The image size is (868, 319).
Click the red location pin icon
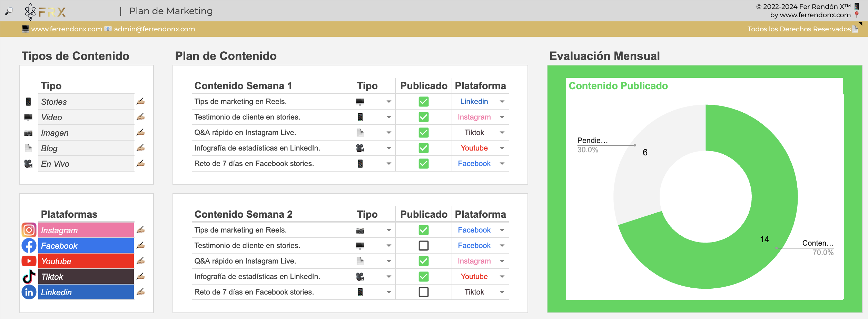pos(857,14)
